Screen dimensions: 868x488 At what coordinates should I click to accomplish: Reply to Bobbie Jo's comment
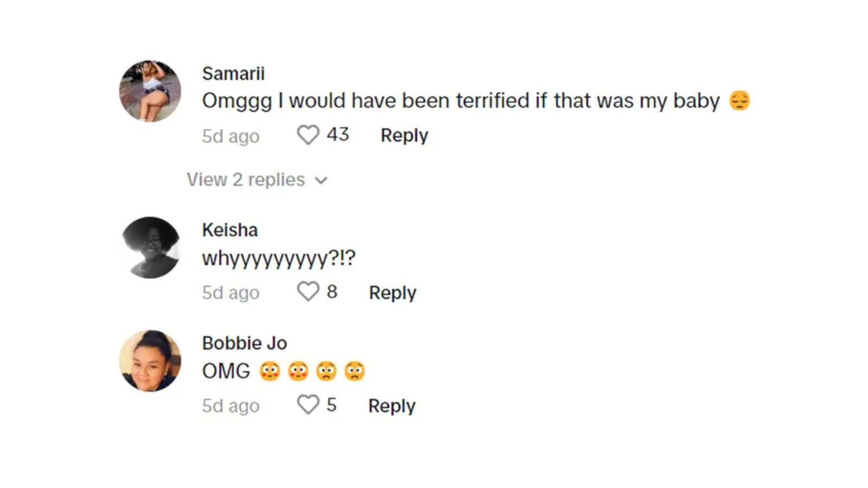[392, 406]
